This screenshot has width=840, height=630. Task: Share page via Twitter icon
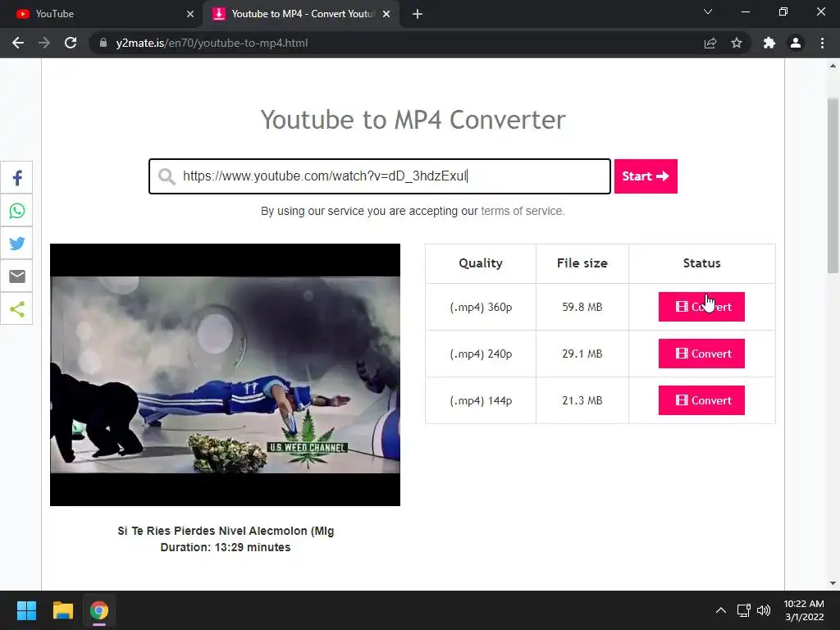point(16,243)
